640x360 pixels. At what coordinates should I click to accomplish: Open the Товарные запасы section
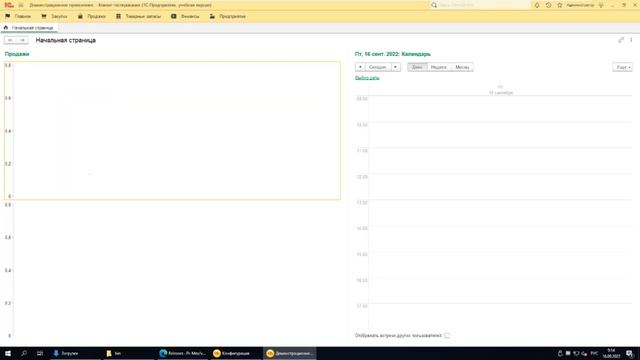pyautogui.click(x=138, y=16)
